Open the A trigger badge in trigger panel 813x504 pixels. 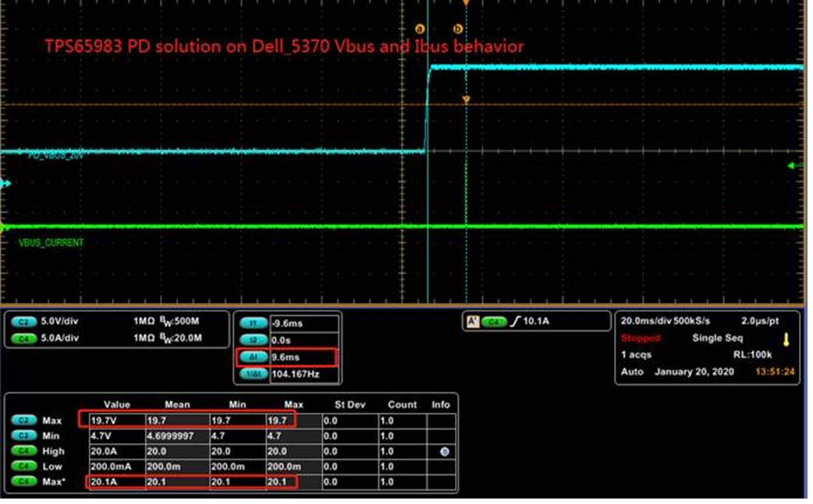(472, 322)
